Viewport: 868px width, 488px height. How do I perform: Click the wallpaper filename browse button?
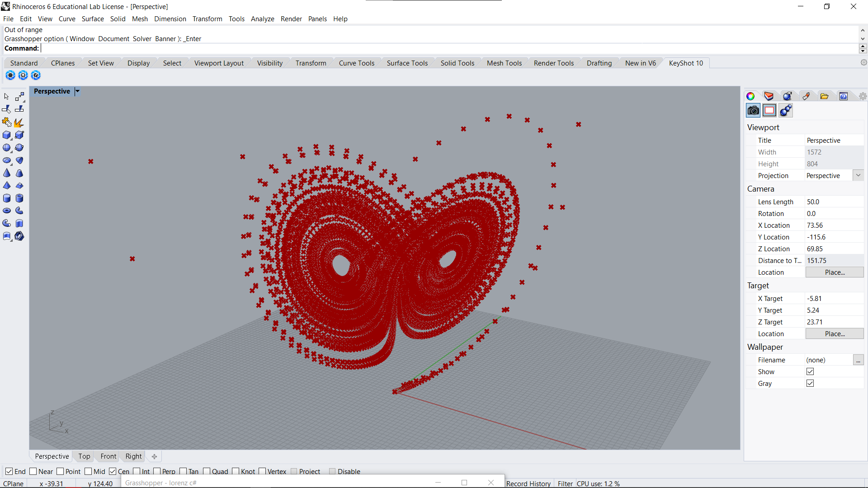(858, 360)
